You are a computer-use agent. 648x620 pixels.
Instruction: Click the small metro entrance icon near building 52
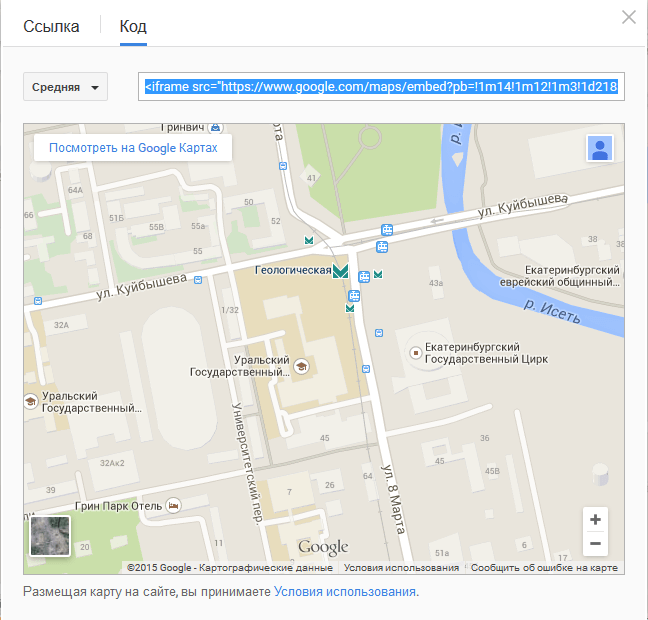tap(309, 240)
